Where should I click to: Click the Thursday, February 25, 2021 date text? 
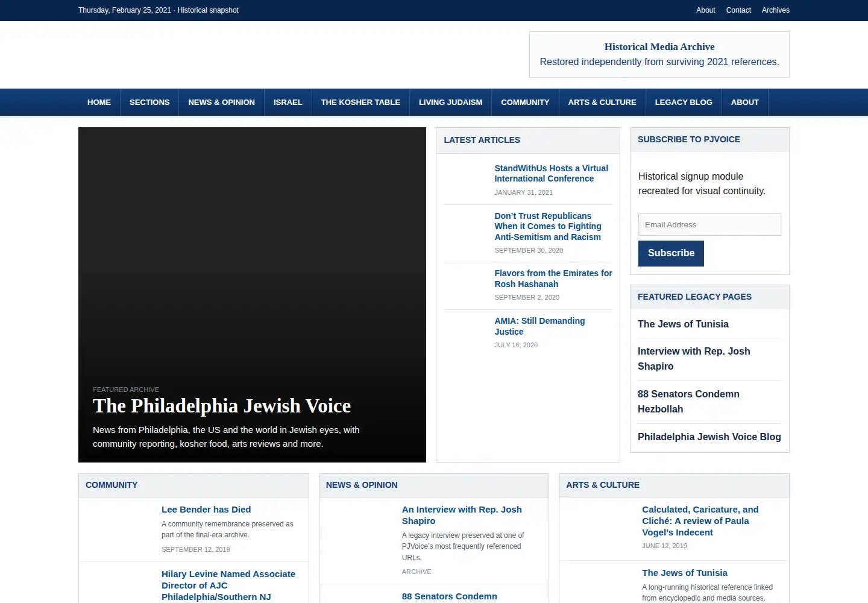pyautogui.click(x=125, y=10)
